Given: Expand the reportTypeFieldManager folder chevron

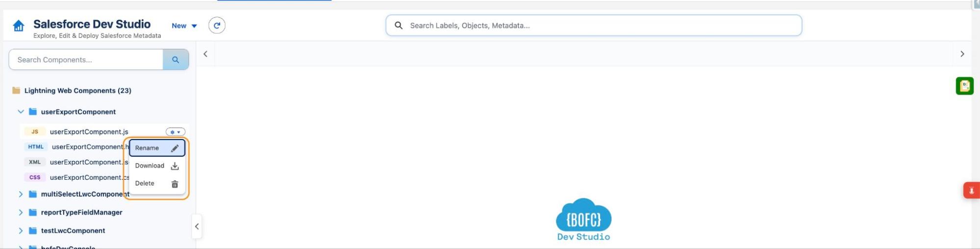Looking at the screenshot, I should pyautogui.click(x=21, y=212).
